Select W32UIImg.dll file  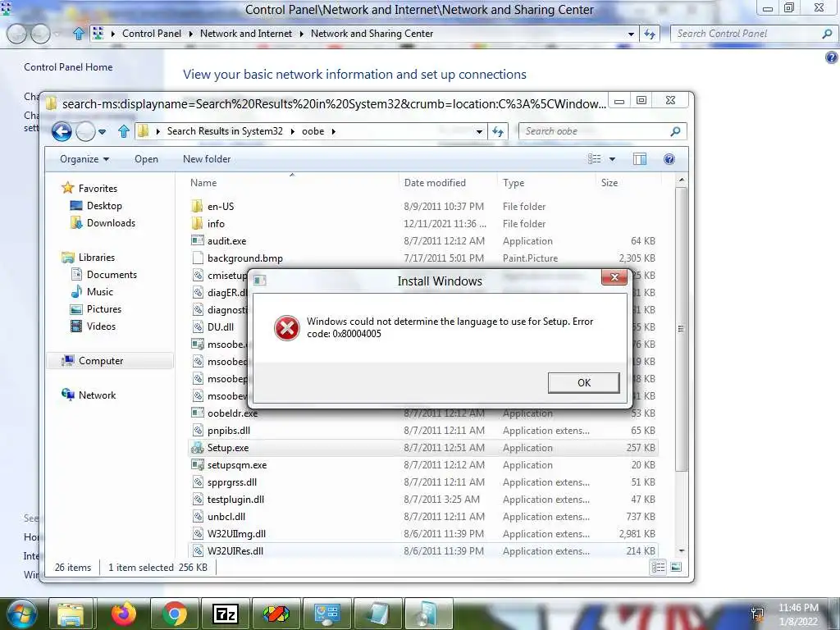pos(236,533)
